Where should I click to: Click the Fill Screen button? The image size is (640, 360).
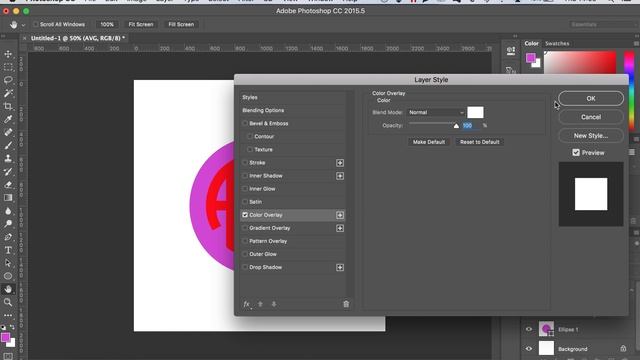(x=181, y=24)
